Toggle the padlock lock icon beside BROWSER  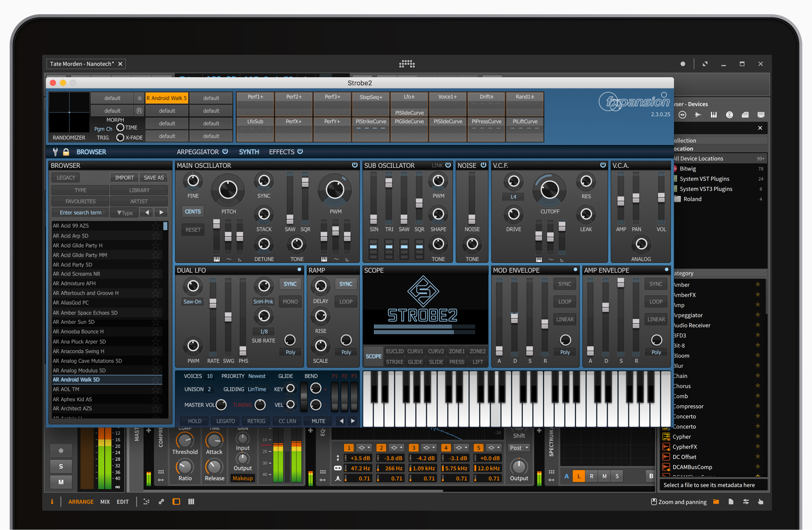tap(66, 152)
